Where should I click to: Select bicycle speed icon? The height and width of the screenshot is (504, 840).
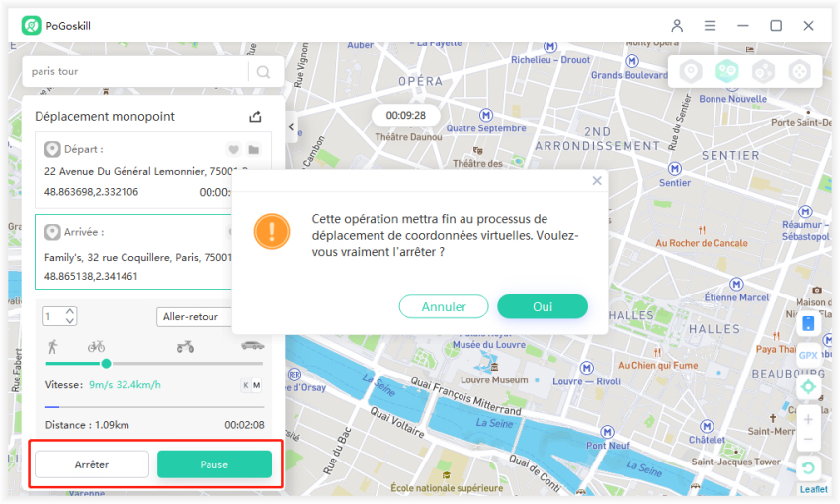pos(97,347)
